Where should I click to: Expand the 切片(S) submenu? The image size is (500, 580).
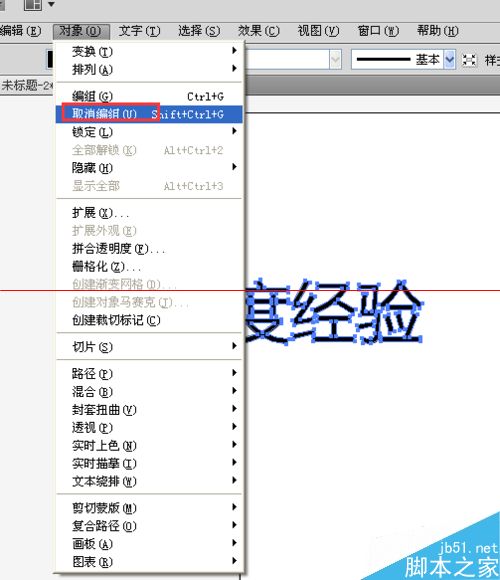[149, 347]
